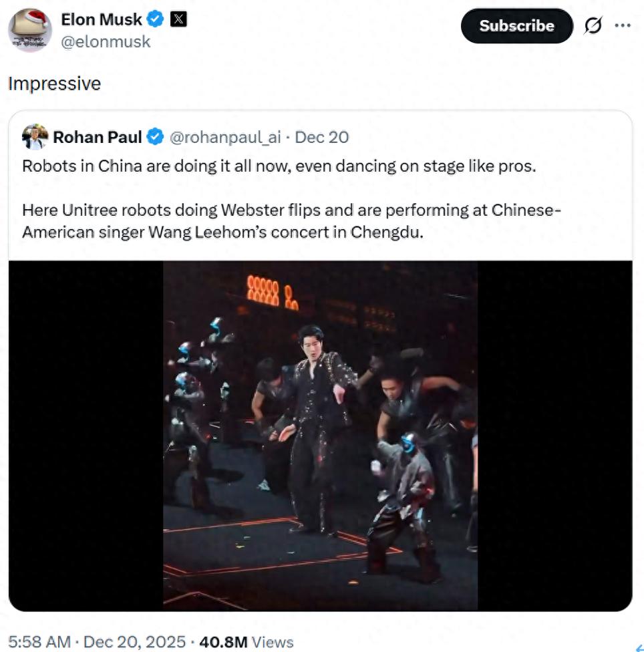Open the Grok icon beside Subscribe
Viewport: 644px width, 652px height.
pyautogui.click(x=593, y=26)
